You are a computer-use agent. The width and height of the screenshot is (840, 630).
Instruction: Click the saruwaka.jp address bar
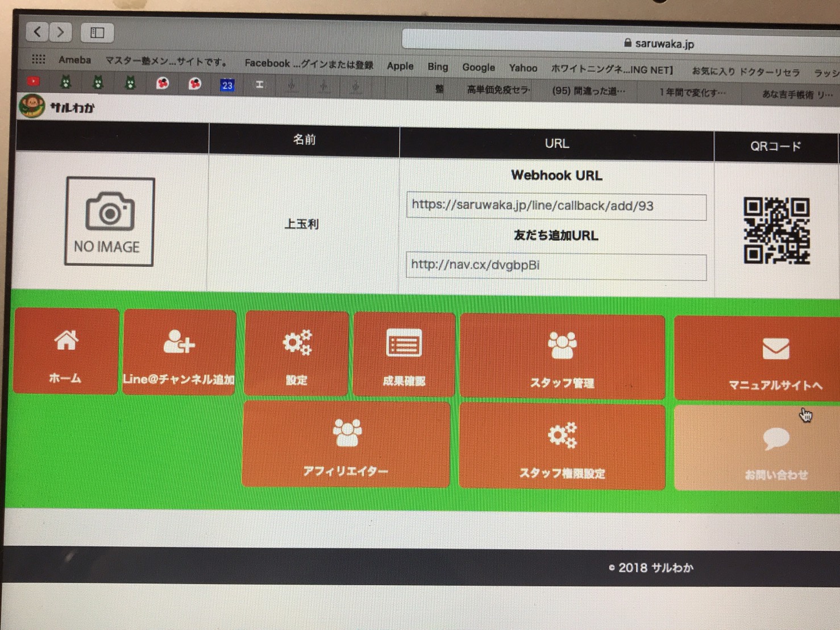coord(621,43)
